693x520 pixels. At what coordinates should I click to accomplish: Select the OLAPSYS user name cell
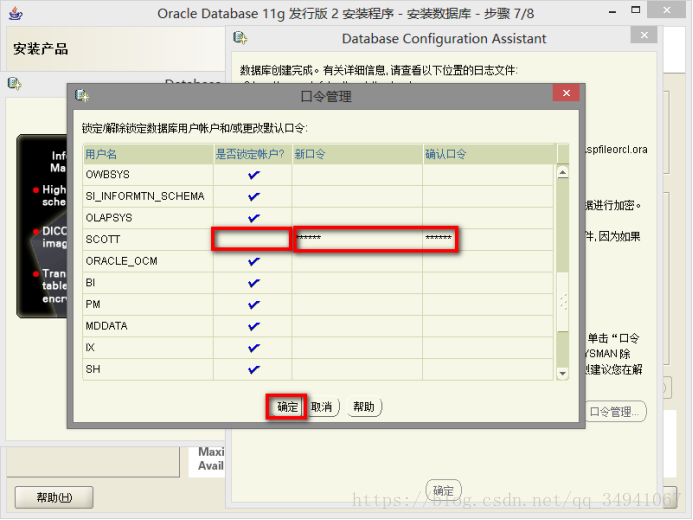148,218
